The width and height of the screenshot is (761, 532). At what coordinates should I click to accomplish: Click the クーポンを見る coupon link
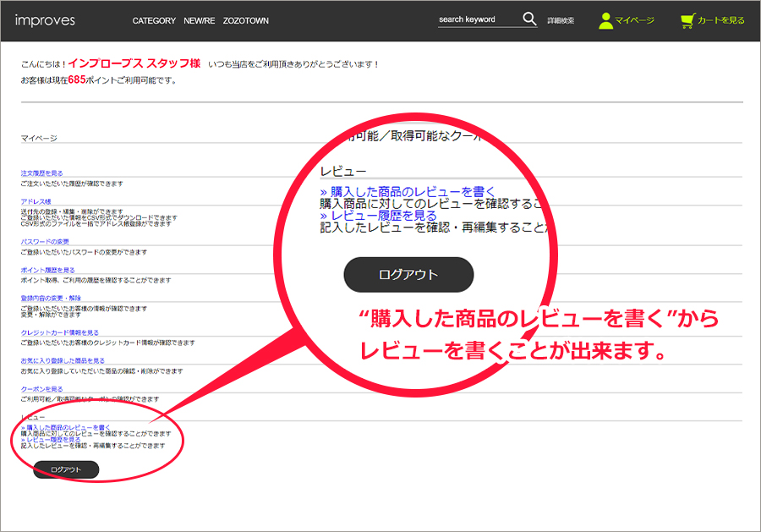click(41, 388)
